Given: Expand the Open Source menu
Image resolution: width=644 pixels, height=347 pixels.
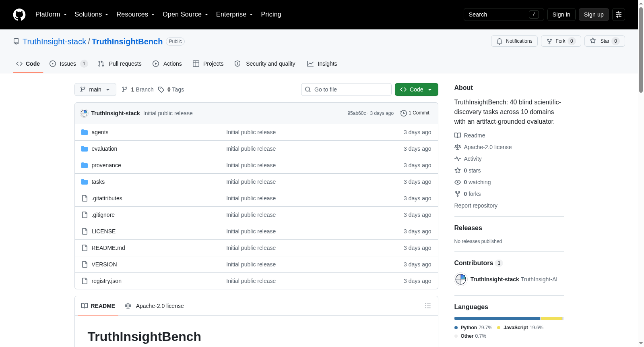Looking at the screenshot, I should pos(186,15).
